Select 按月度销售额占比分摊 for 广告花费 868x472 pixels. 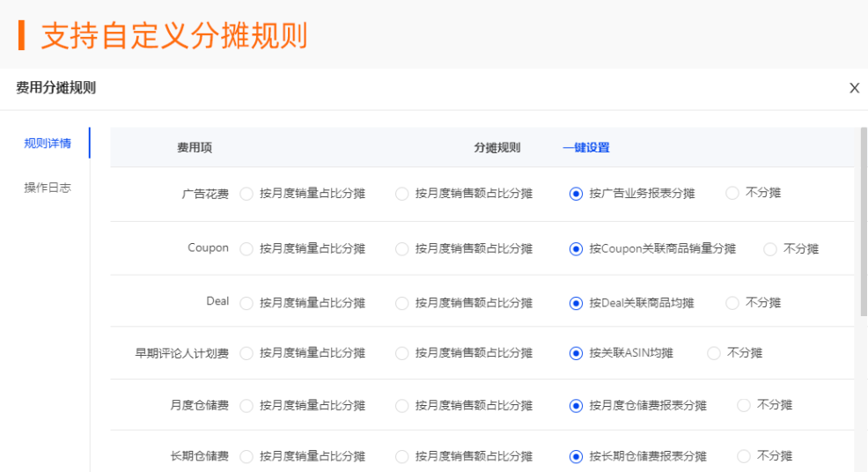[402, 194]
